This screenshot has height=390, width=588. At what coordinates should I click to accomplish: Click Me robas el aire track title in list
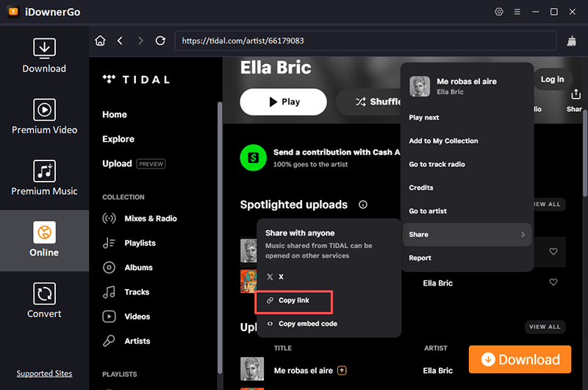point(304,370)
